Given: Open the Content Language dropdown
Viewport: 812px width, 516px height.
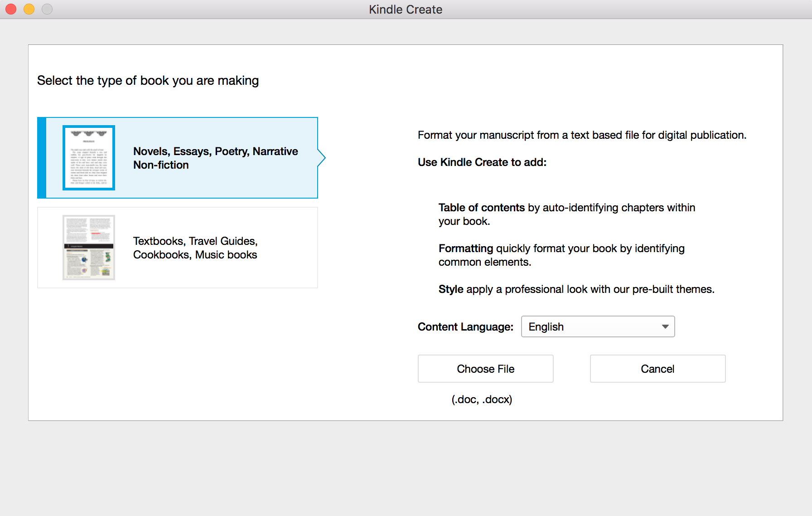Looking at the screenshot, I should 598,326.
